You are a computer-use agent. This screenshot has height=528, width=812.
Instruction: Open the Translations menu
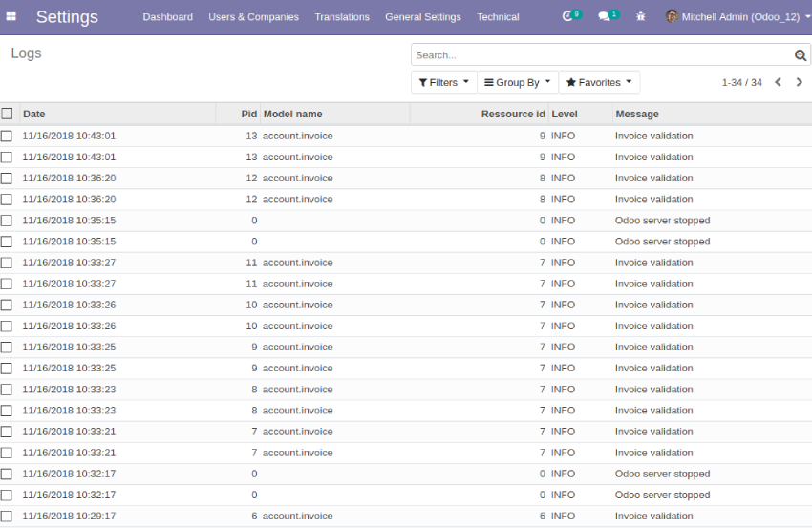point(342,17)
